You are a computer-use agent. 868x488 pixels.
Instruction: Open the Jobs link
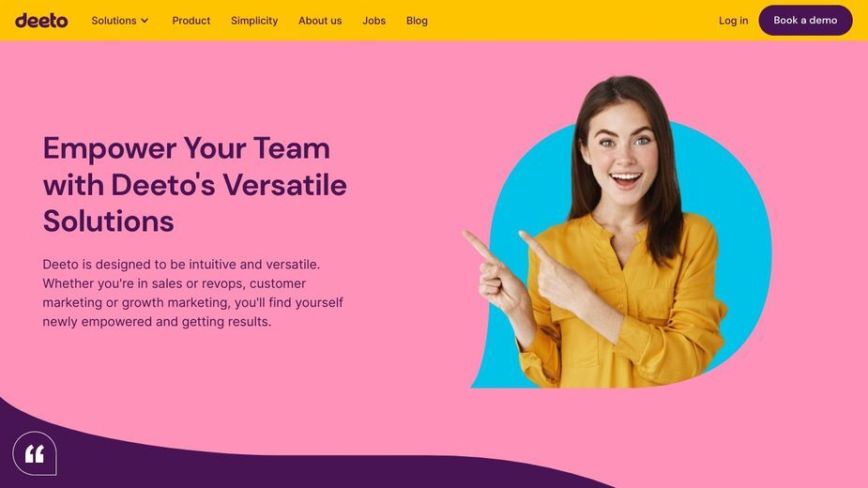click(x=373, y=21)
